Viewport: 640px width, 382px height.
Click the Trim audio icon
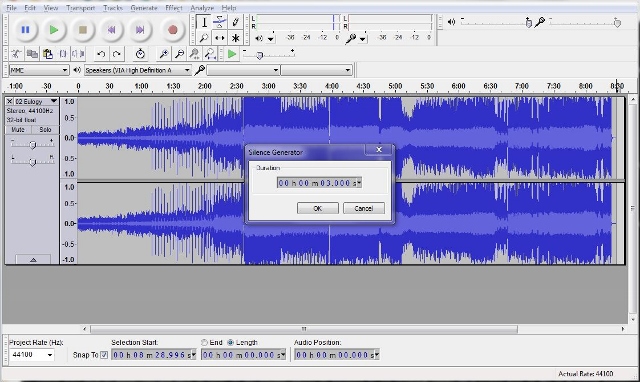pyautogui.click(x=63, y=54)
